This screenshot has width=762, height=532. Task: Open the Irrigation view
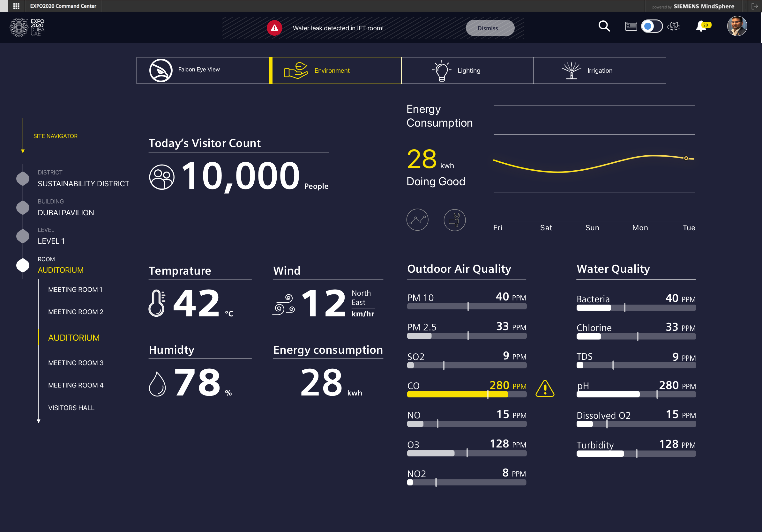coord(599,70)
